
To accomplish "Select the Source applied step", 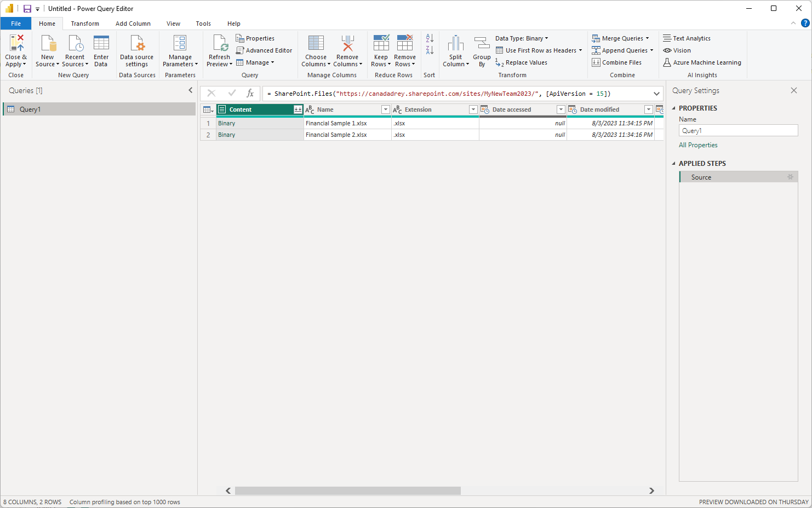I will coord(739,177).
